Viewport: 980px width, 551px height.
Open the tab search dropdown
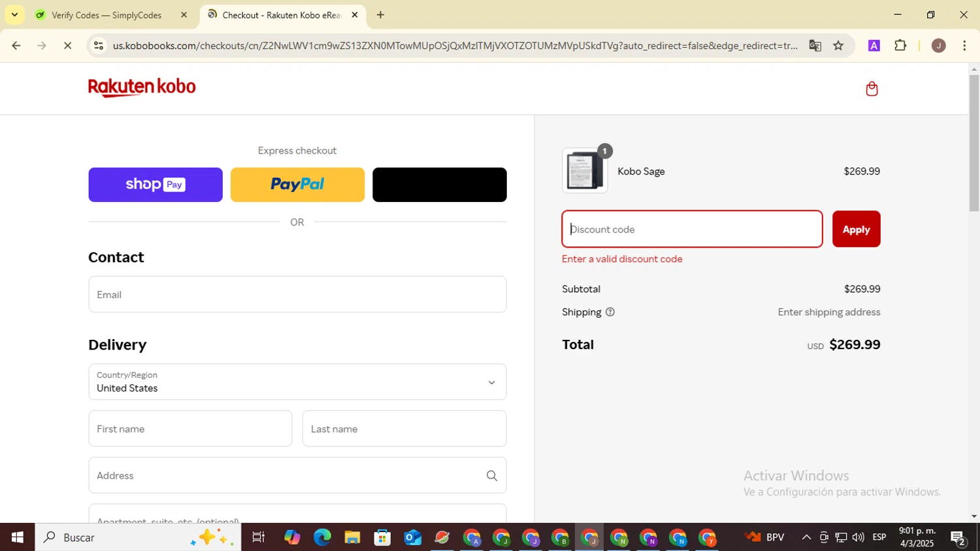14,15
